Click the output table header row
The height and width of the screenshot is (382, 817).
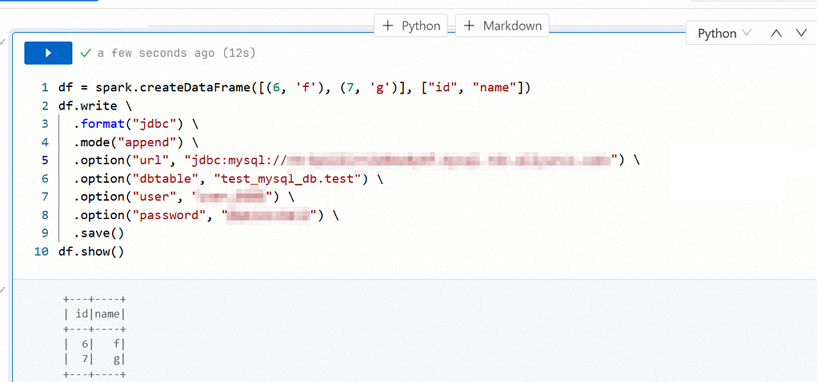pos(94,314)
